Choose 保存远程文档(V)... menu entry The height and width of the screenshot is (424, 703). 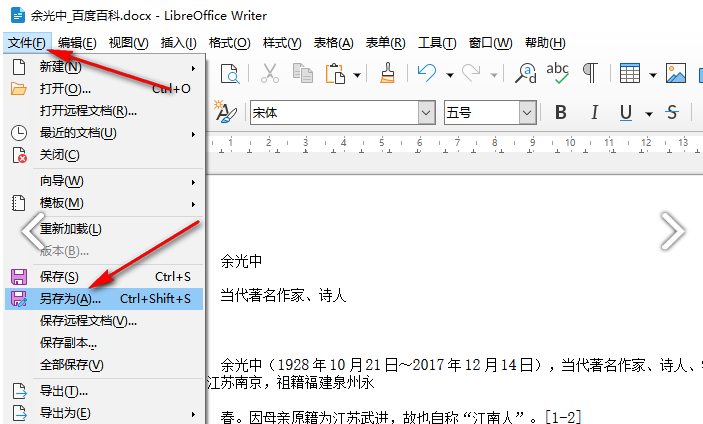pyautogui.click(x=104, y=321)
